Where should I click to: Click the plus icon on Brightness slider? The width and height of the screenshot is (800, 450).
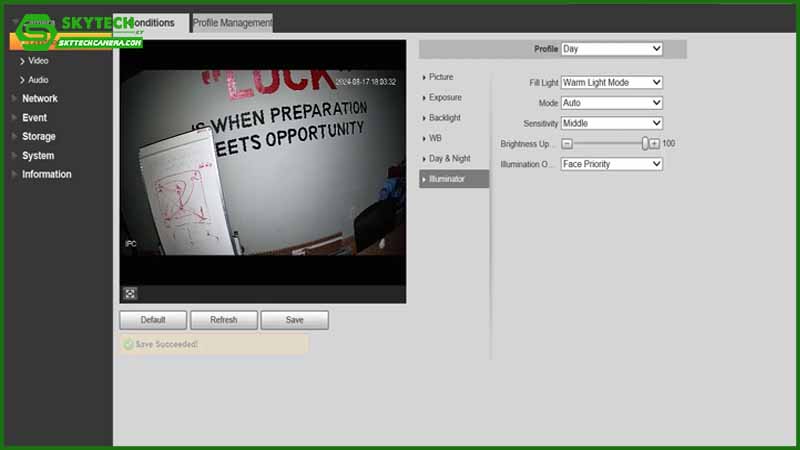(654, 144)
